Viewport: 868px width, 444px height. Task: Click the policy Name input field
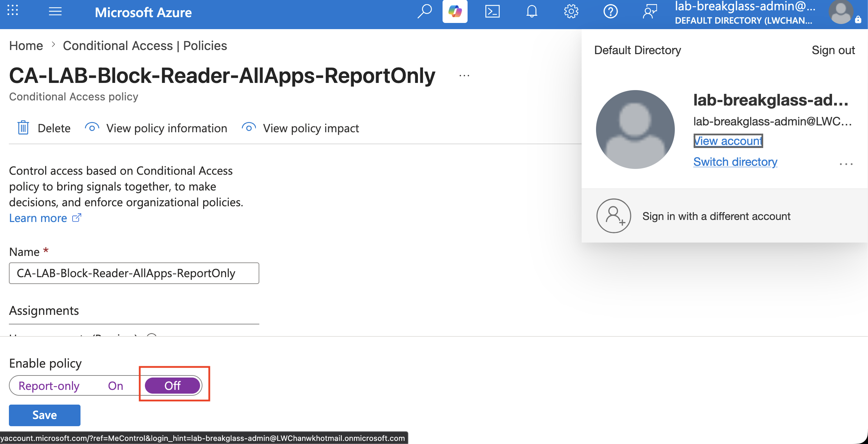(x=134, y=273)
